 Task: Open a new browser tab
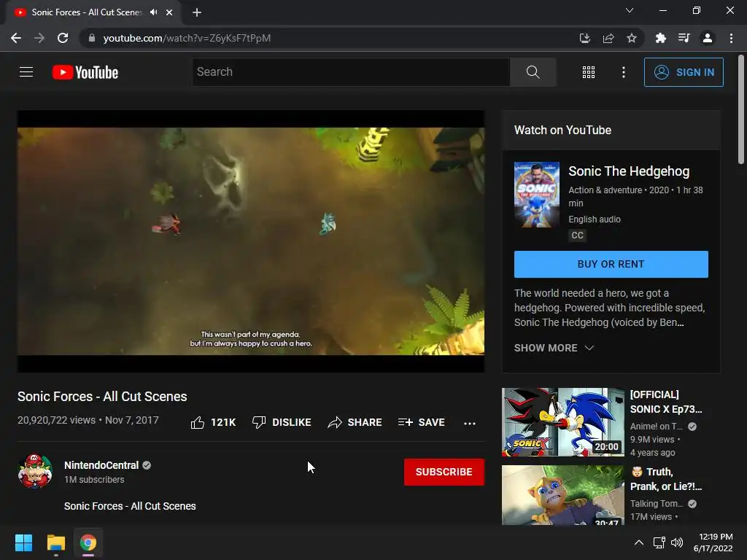coord(197,12)
